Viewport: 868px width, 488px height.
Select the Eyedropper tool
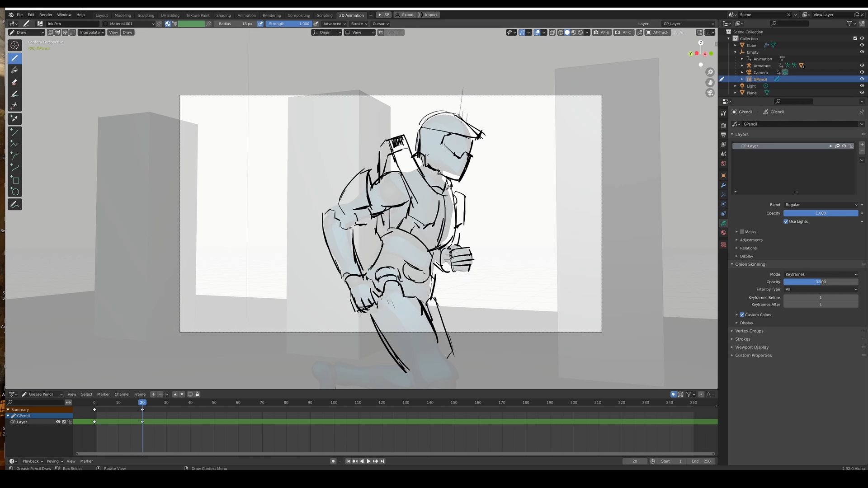click(x=14, y=118)
